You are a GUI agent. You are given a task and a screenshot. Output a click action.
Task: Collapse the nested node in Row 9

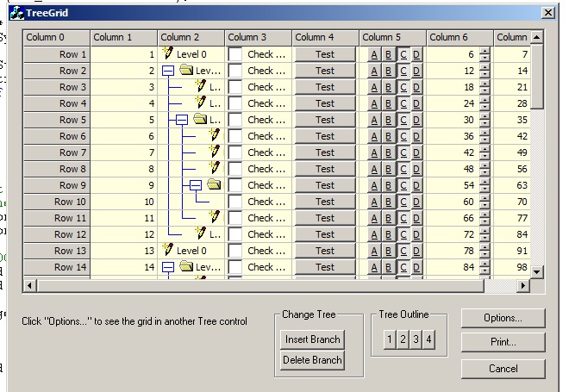[197, 185]
